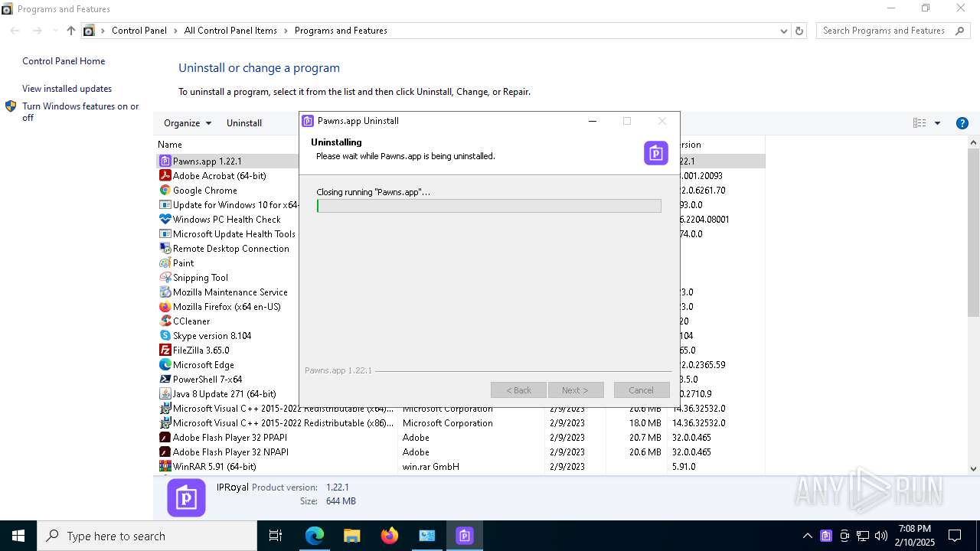980x551 pixels.
Task: Select the Mozilla Firefox (x64 en-US) icon
Action: [x=165, y=307]
